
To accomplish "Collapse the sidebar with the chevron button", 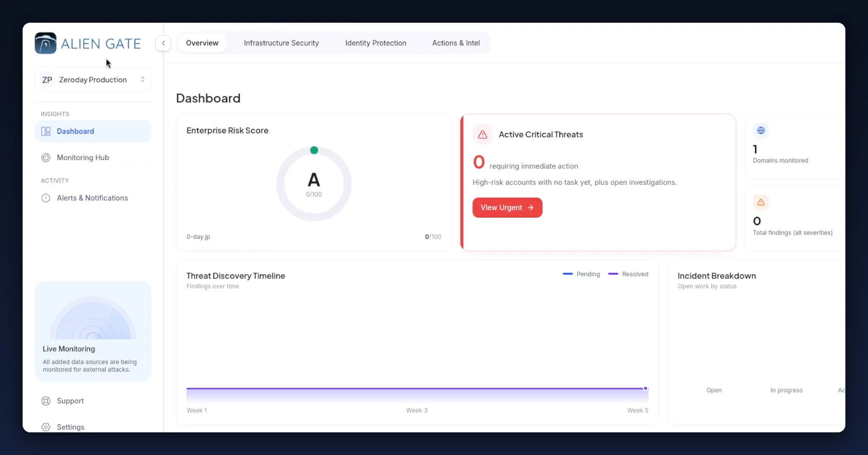I will tap(163, 43).
